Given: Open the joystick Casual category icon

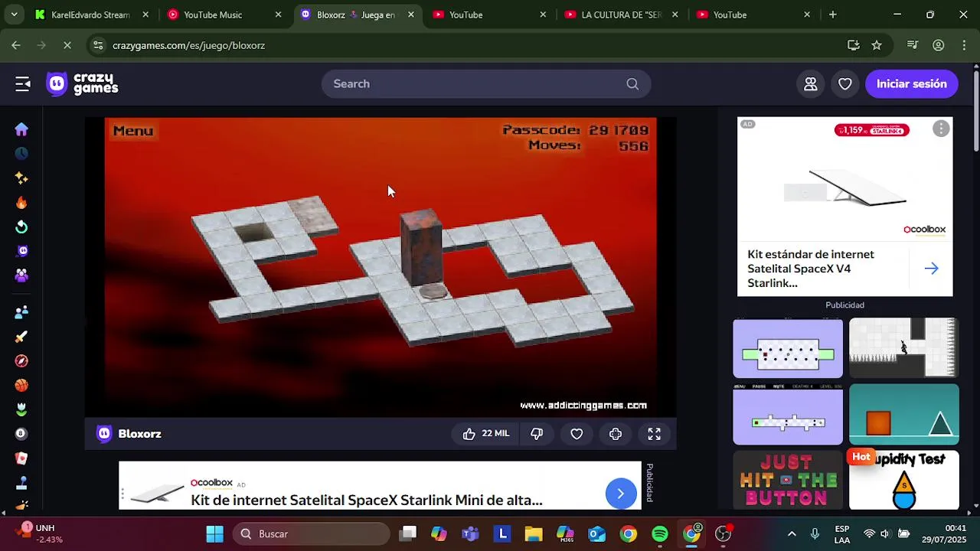Looking at the screenshot, I should [x=21, y=483].
